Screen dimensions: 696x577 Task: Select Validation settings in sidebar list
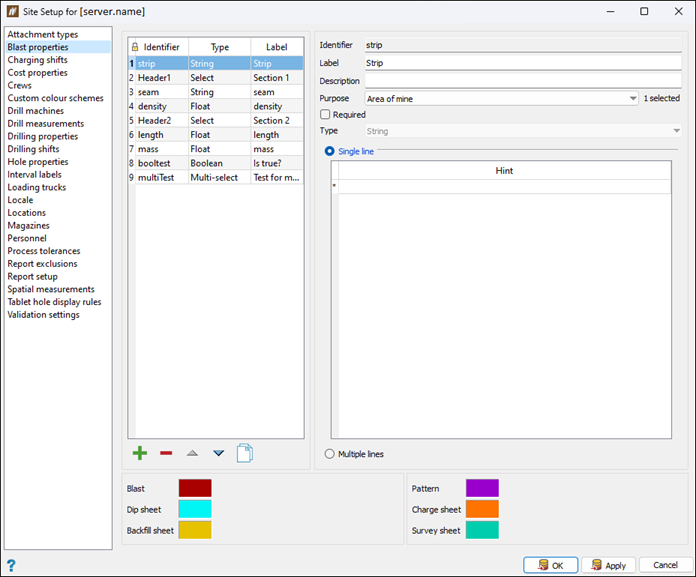43,315
